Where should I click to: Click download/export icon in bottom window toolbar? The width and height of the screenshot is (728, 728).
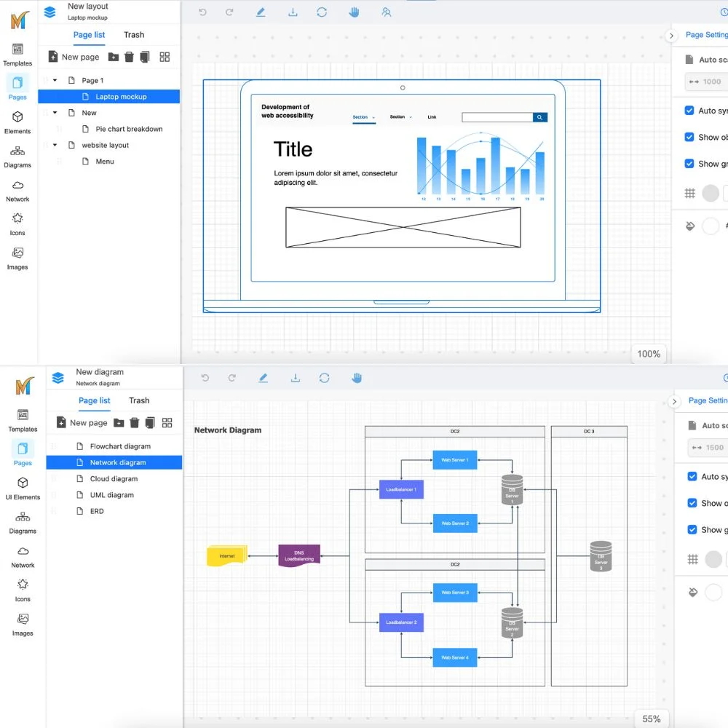point(296,378)
